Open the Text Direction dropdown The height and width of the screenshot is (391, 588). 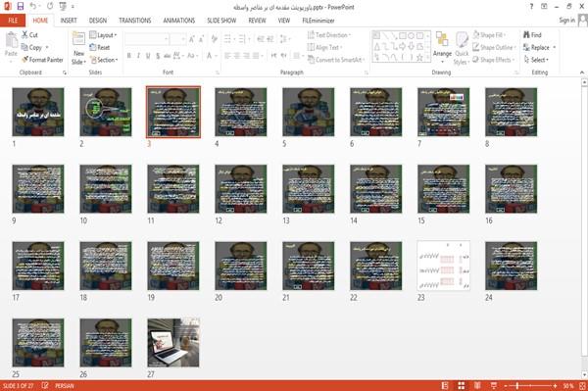pos(329,35)
